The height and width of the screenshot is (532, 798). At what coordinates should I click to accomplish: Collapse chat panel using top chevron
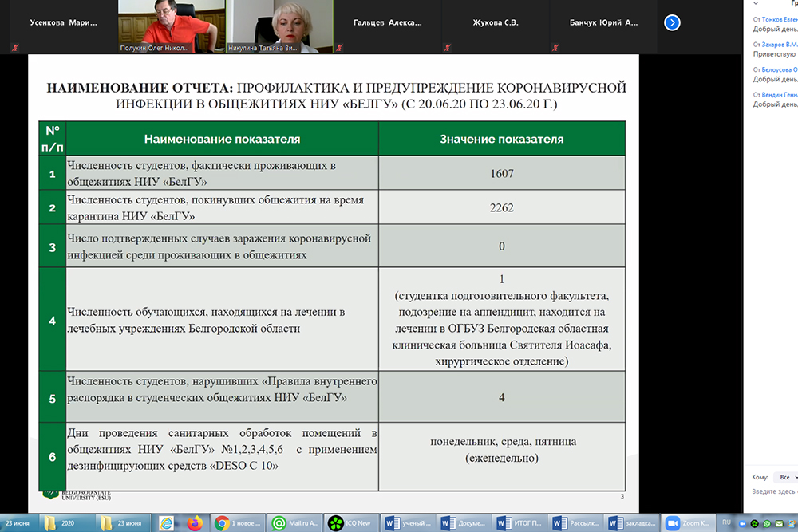click(757, 3)
